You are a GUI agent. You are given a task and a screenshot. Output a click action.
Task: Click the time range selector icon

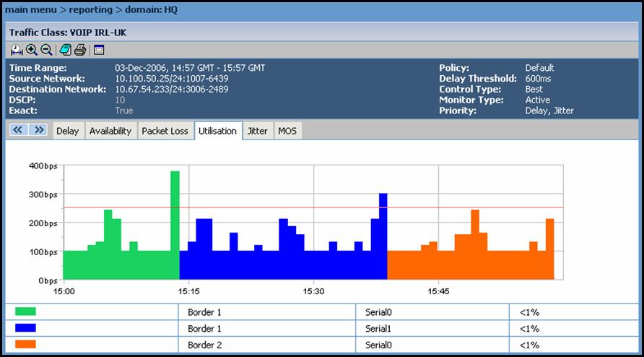(x=17, y=50)
